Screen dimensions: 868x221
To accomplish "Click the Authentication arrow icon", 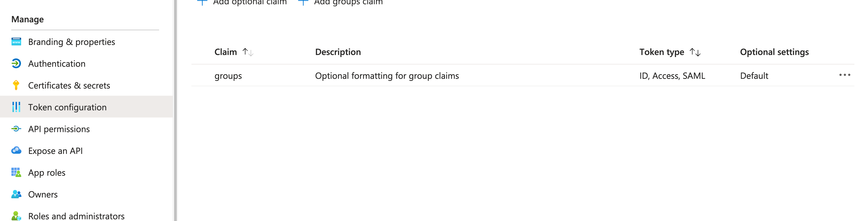I will (16, 64).
